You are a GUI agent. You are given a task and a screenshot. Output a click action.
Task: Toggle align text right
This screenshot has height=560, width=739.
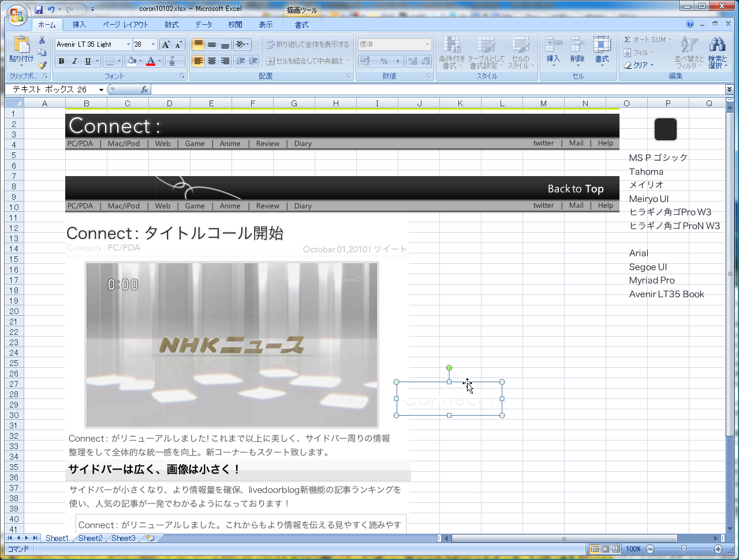coord(225,61)
